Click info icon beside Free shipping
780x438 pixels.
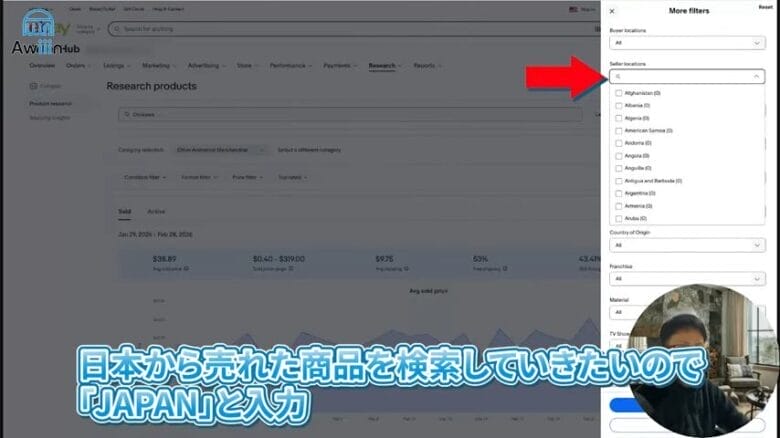(x=505, y=269)
